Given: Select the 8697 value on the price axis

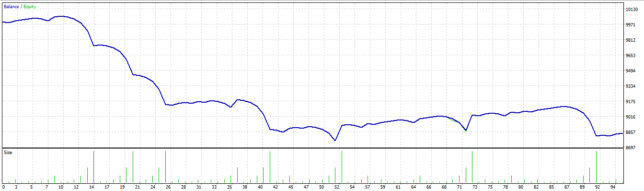Looking at the screenshot, I should [x=630, y=148].
